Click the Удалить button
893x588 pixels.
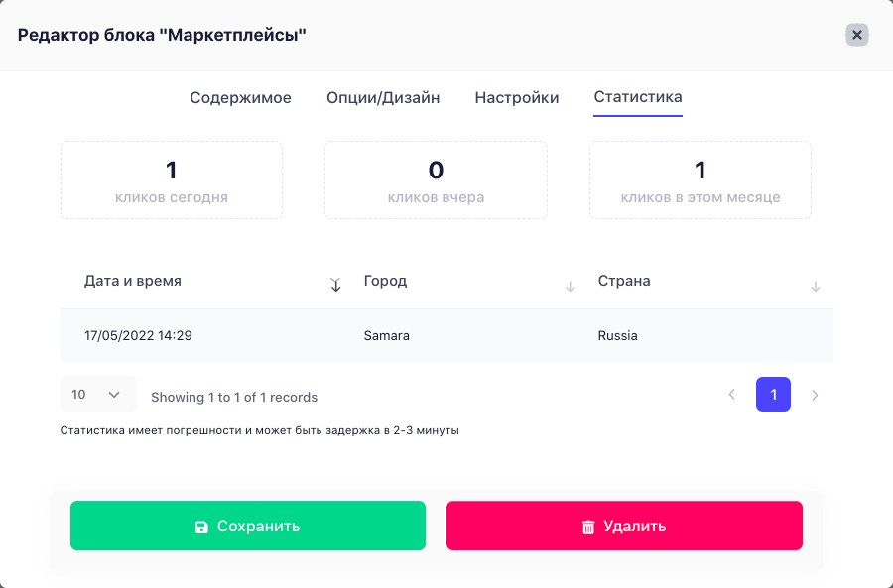coord(624,526)
